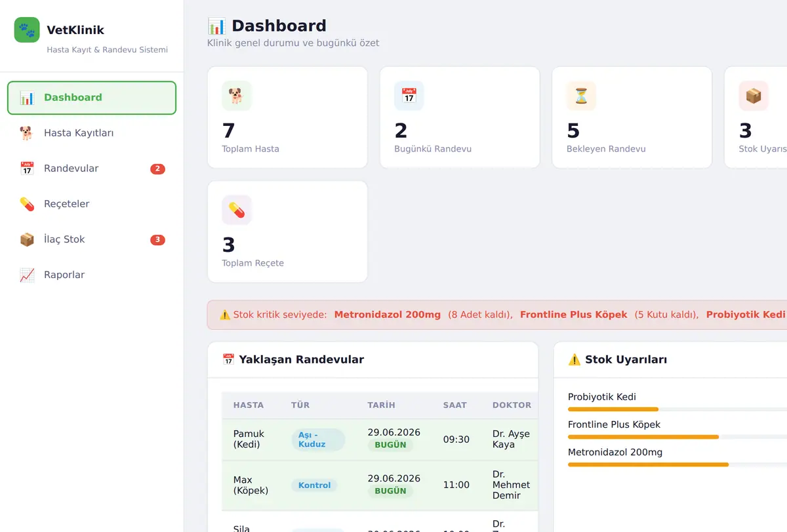Click the Metronidazol 200mg label in Stok Uyarıları
This screenshot has width=787, height=532.
point(615,452)
